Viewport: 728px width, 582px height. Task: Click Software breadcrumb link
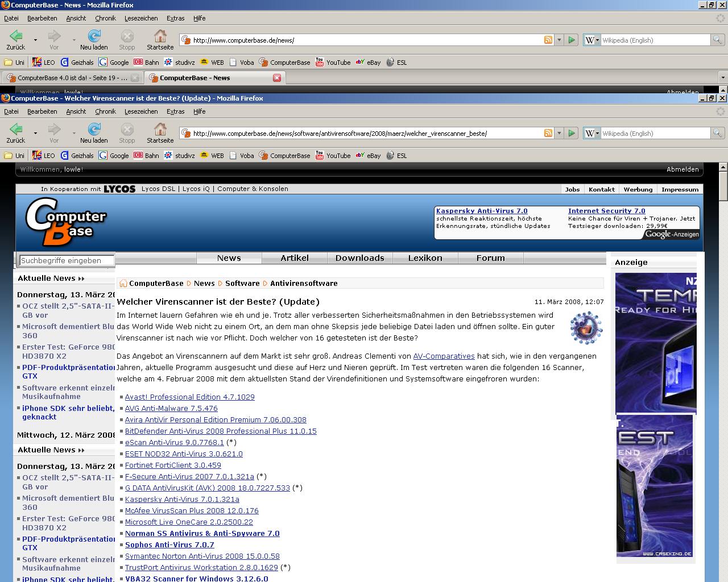click(x=242, y=283)
